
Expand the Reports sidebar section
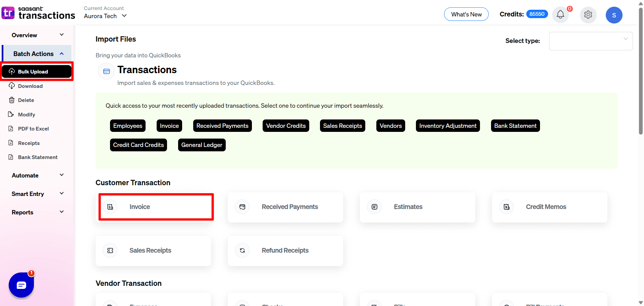(37, 212)
